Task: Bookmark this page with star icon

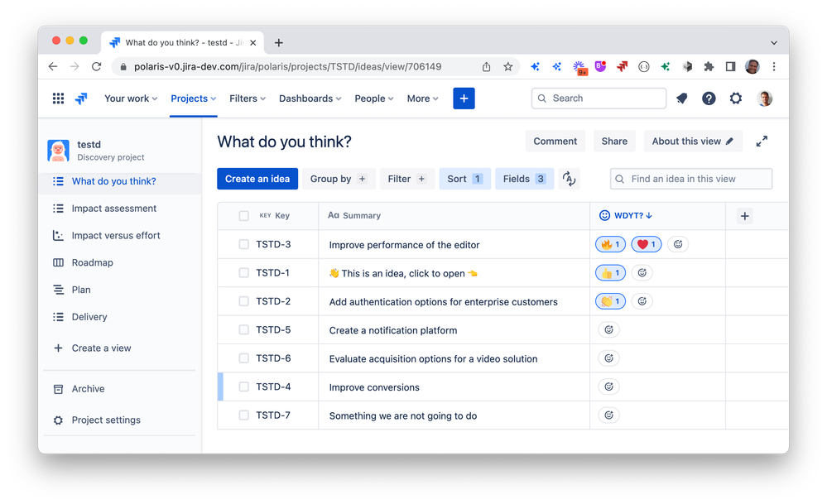Action: [x=508, y=66]
